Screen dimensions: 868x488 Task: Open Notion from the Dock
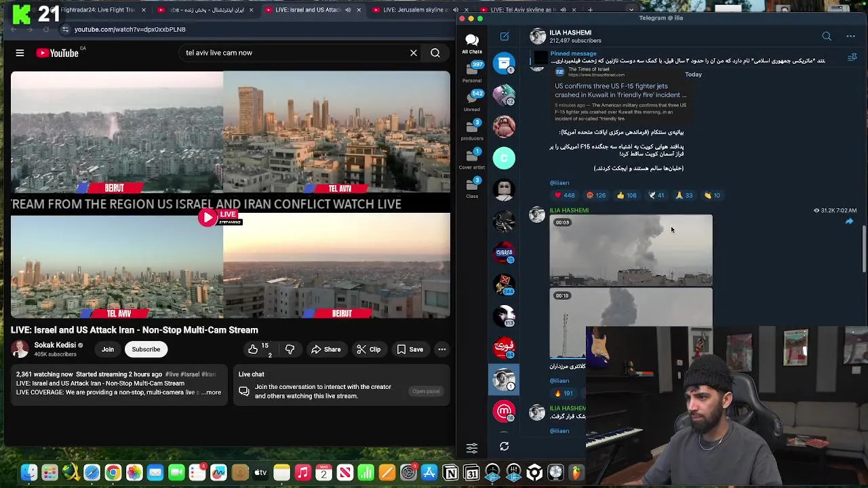click(x=450, y=472)
